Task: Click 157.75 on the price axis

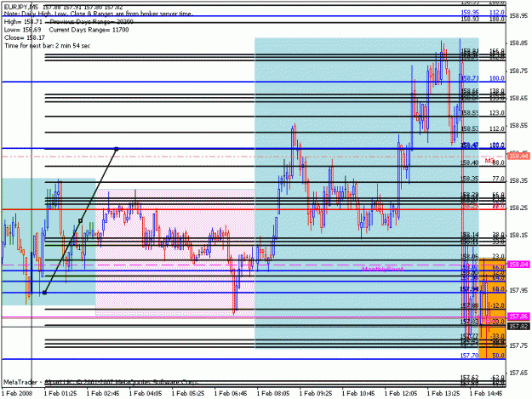Action: pyautogui.click(x=518, y=345)
